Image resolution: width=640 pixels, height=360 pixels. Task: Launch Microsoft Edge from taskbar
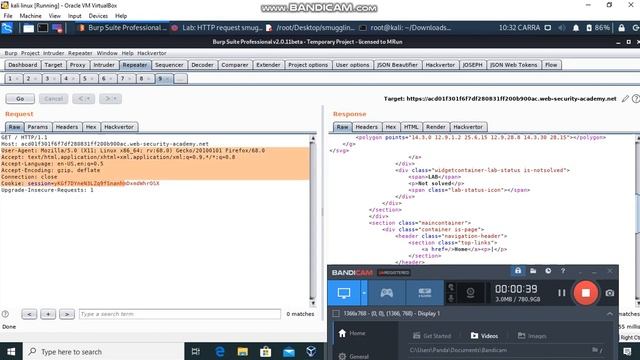(220, 351)
